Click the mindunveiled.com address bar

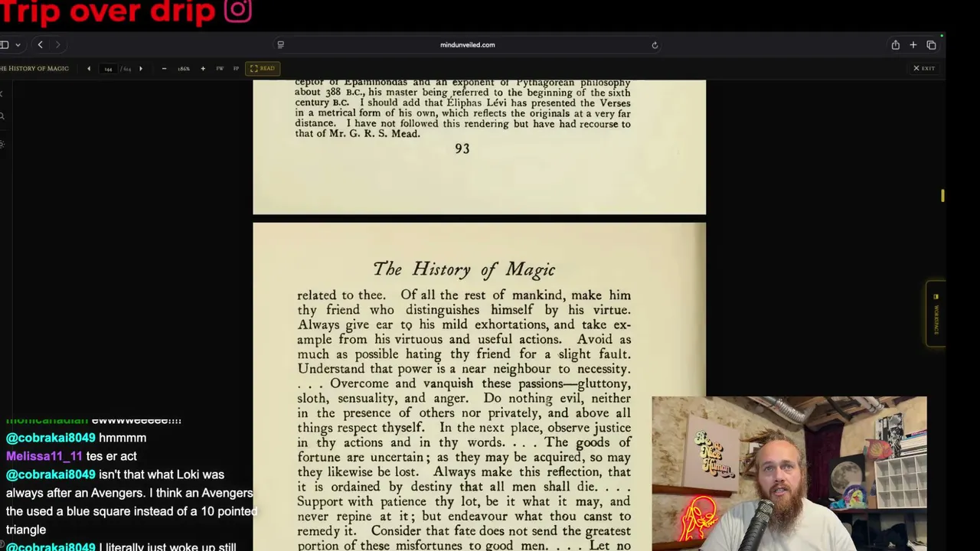(468, 45)
